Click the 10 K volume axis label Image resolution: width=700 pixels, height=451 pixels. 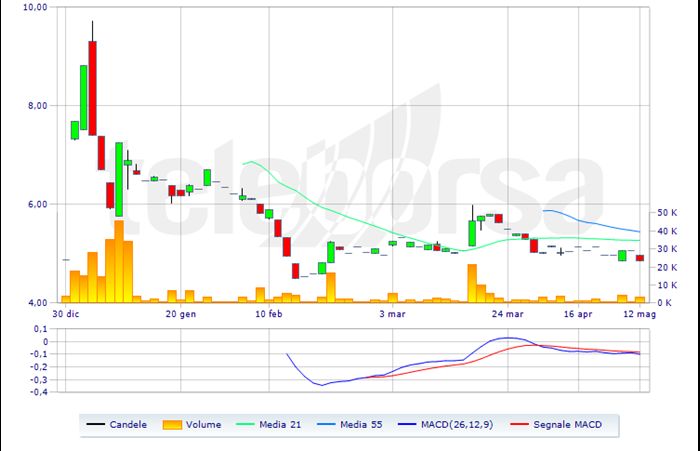pyautogui.click(x=667, y=285)
